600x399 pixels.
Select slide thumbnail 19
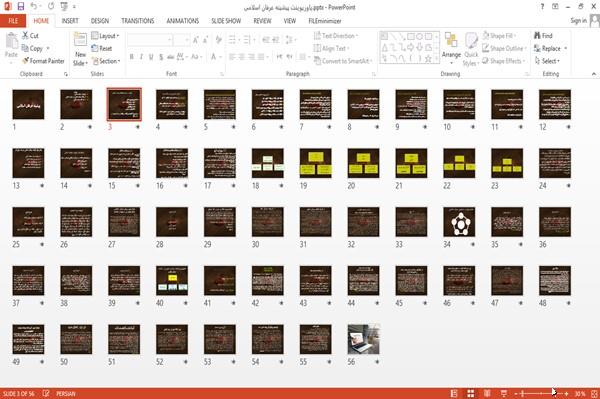point(315,163)
